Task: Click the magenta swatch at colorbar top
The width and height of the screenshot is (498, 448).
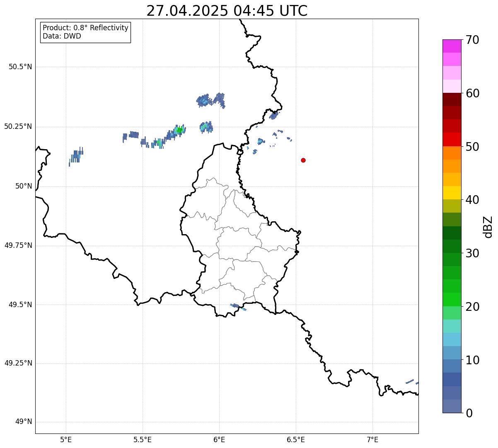Action: click(452, 46)
